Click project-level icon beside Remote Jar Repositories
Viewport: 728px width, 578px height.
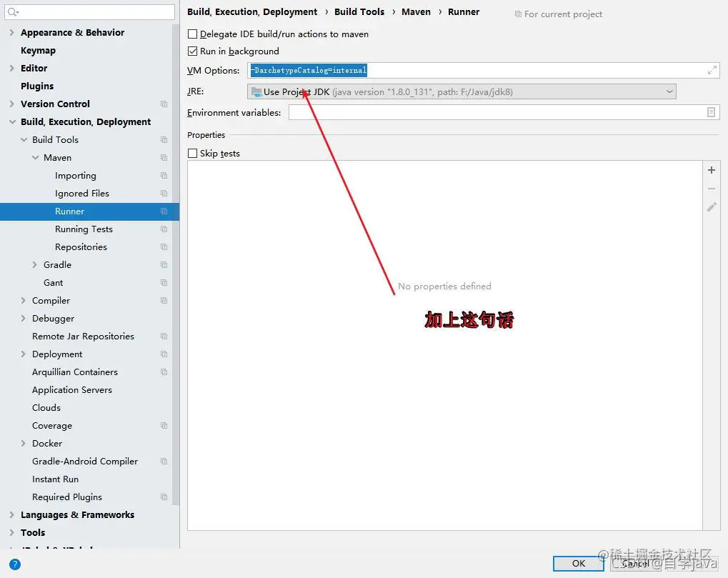point(164,336)
